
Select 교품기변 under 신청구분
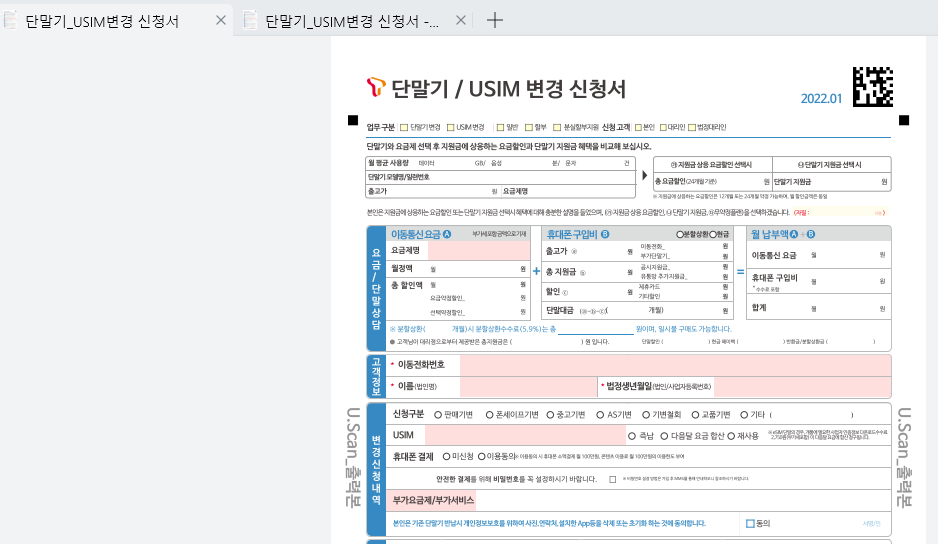click(695, 415)
